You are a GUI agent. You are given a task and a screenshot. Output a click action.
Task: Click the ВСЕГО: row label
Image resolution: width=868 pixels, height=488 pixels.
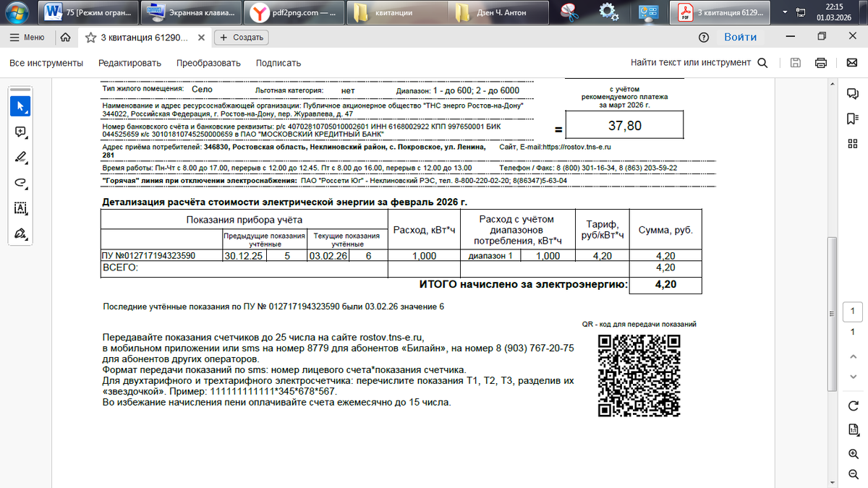pos(121,267)
